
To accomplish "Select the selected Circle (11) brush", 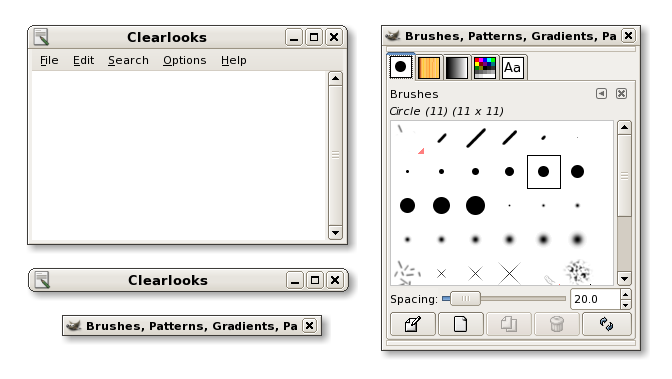I will tap(543, 171).
